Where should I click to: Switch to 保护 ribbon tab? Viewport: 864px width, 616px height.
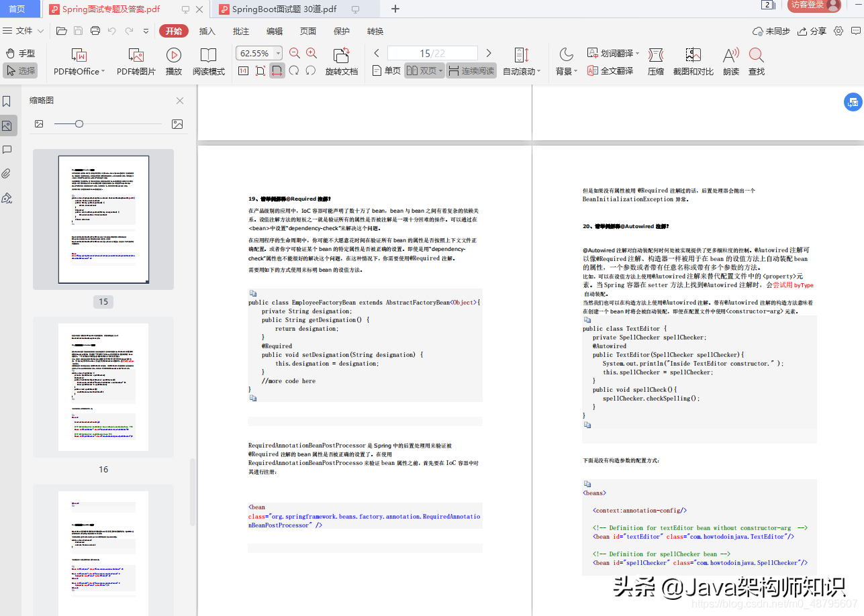point(342,31)
